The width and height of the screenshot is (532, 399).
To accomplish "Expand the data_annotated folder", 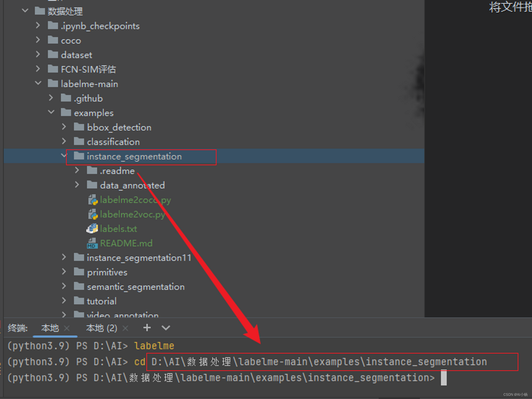I will coord(77,184).
